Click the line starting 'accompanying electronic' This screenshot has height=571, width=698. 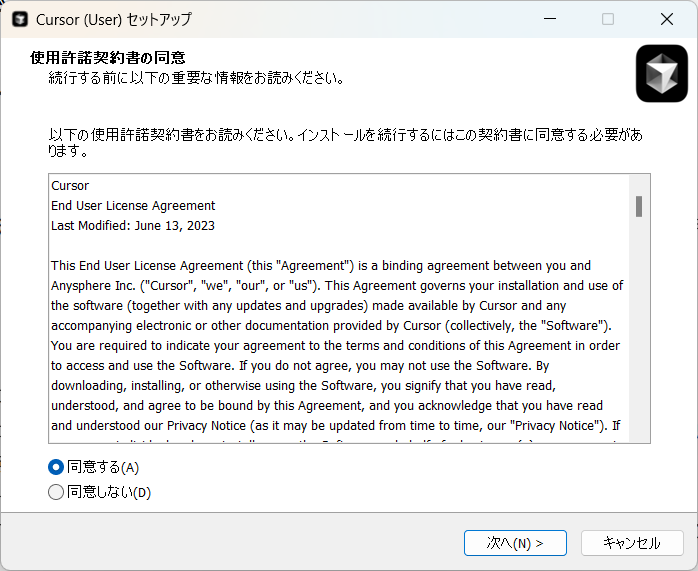click(331, 326)
